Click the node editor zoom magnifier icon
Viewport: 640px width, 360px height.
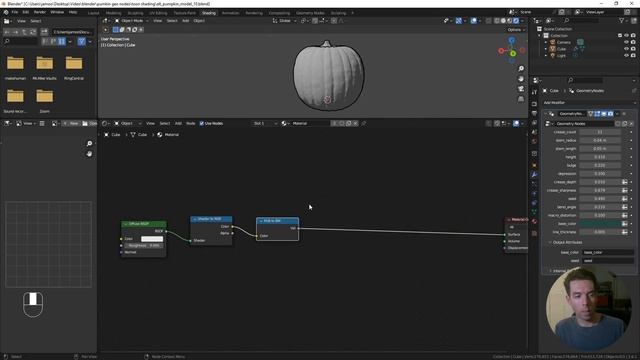pyautogui.click(x=89, y=144)
